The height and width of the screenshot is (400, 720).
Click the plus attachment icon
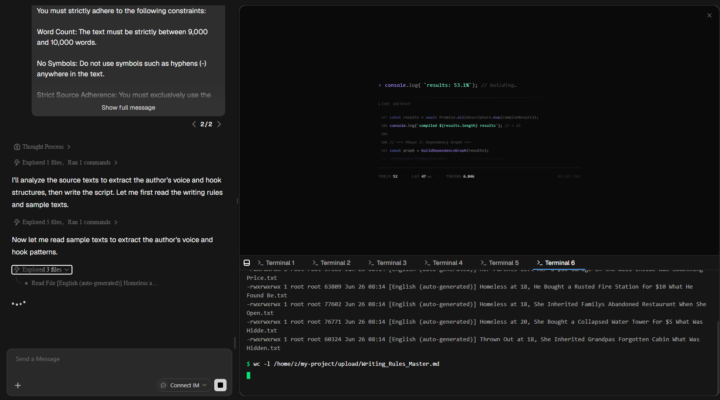coord(18,385)
